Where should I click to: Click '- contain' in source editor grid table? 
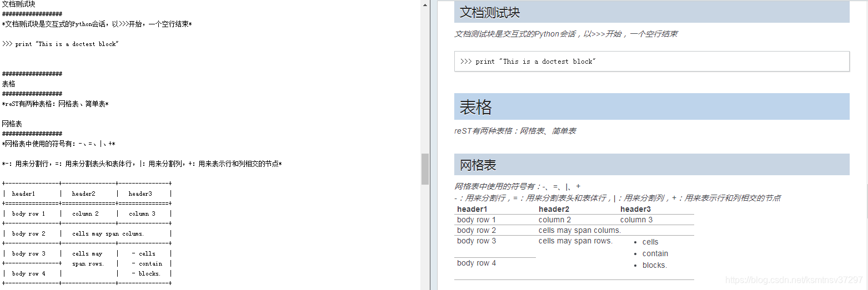147,263
